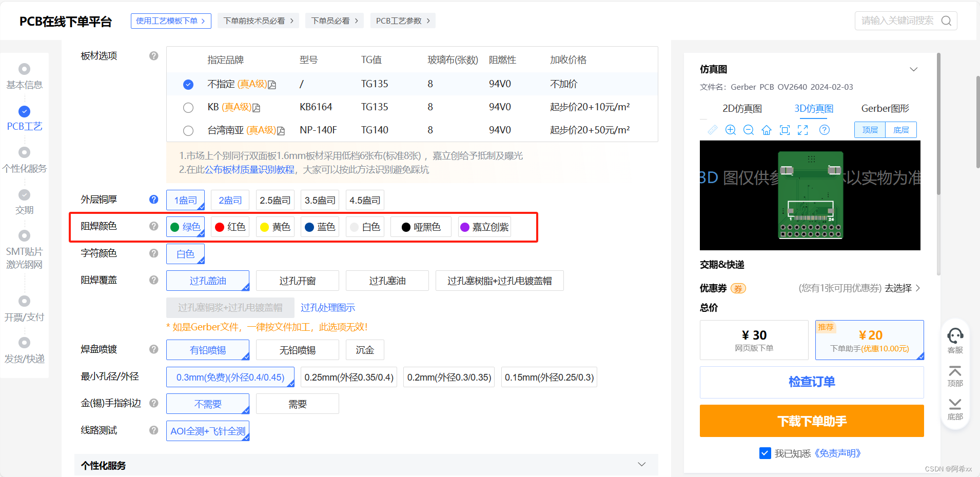The height and width of the screenshot is (477, 980).
Task: Show 顶层 board layer
Action: pos(870,130)
